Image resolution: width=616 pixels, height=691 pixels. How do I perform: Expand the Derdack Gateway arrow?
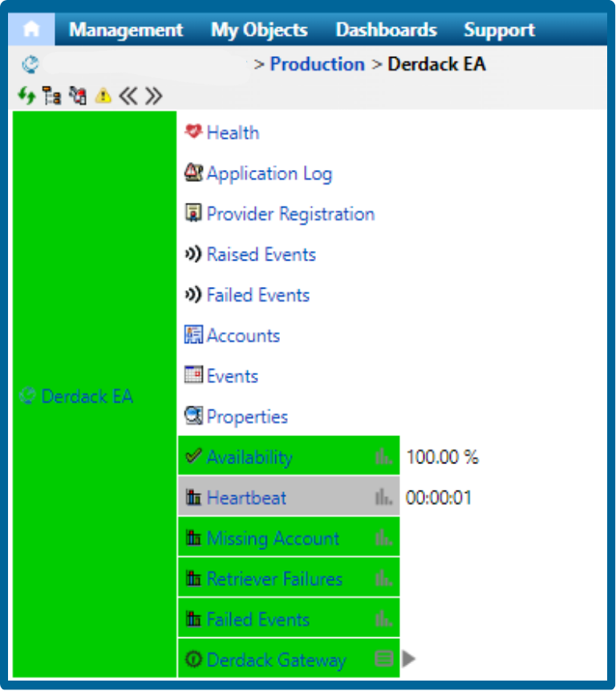pos(410,660)
